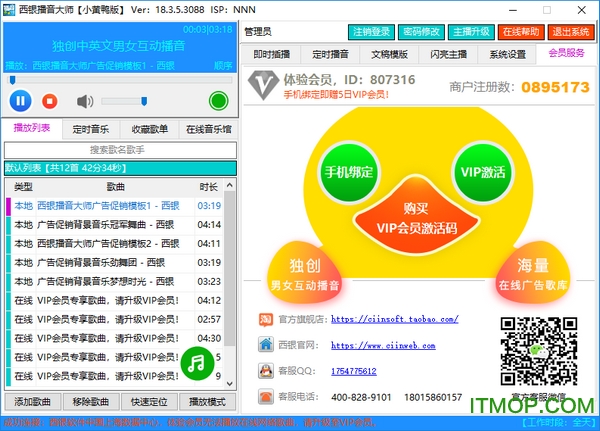
Task: Select the 播放列表 tab
Action: click(32, 128)
